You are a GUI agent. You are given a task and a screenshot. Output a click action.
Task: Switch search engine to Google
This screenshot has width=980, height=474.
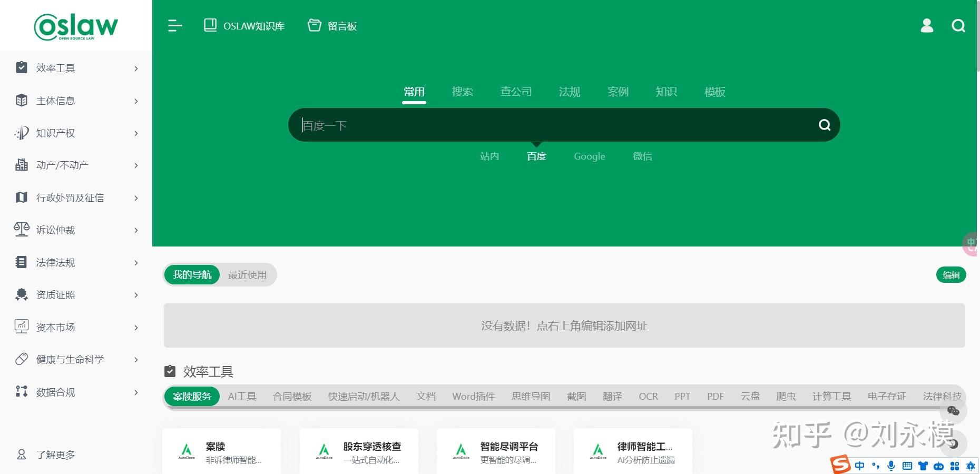click(590, 156)
